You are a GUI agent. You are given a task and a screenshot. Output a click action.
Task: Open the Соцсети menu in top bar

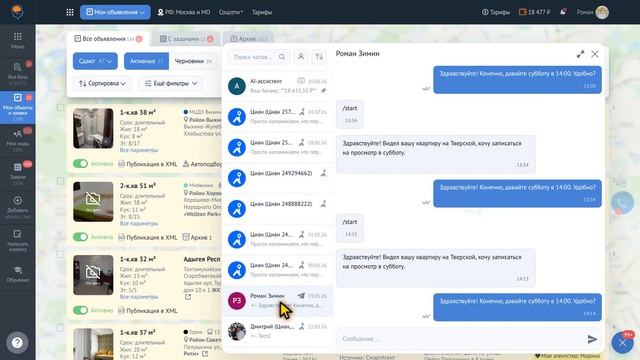[x=231, y=12]
